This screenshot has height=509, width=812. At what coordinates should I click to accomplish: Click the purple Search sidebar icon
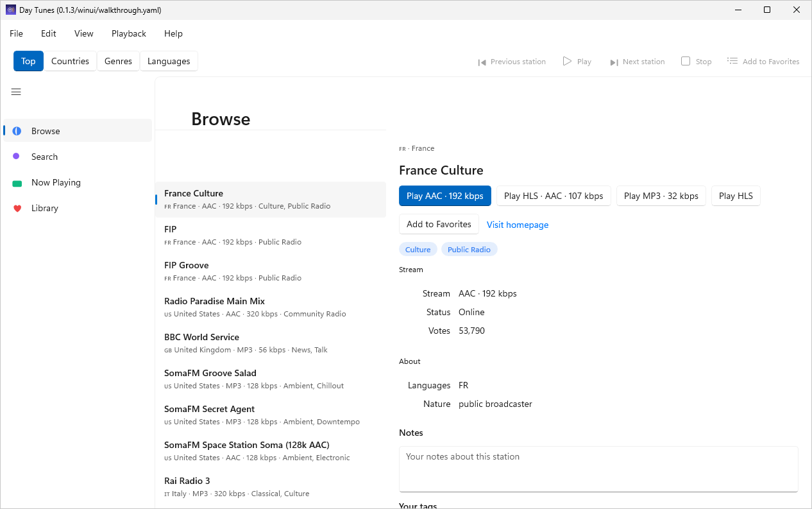click(16, 156)
